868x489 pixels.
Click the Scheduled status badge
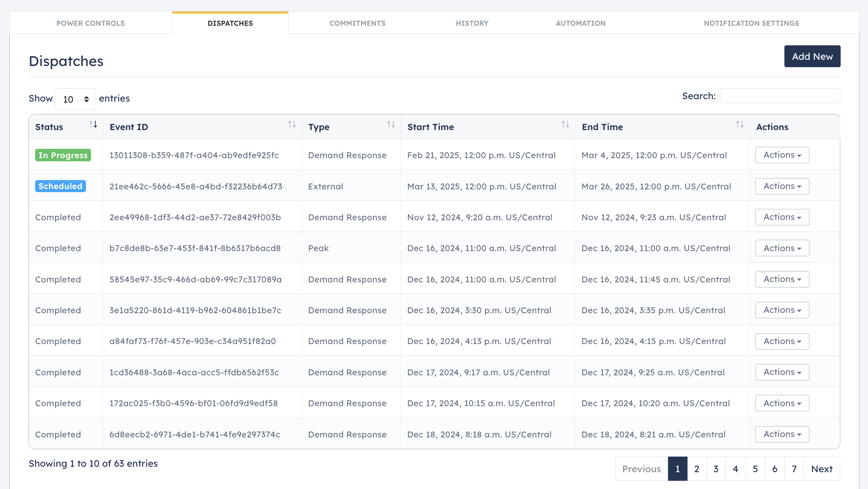pos(61,186)
